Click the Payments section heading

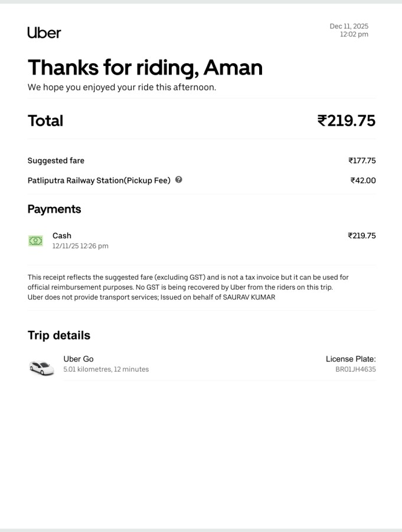54,209
